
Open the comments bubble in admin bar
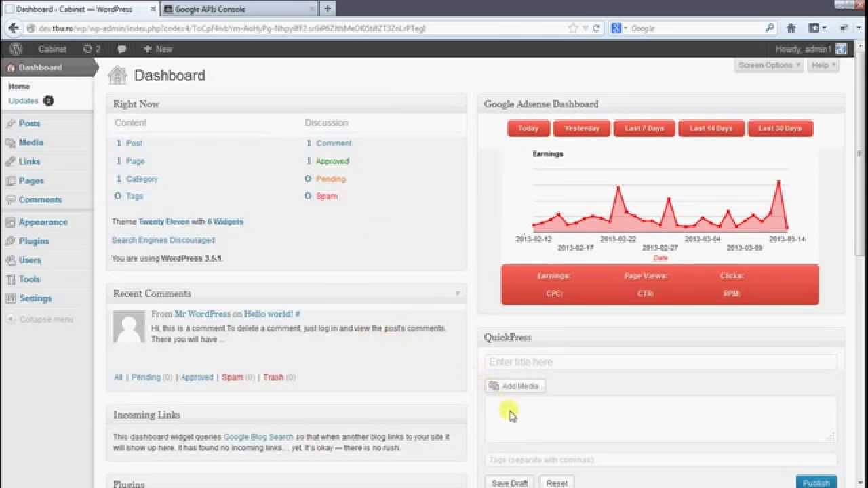[x=121, y=49]
